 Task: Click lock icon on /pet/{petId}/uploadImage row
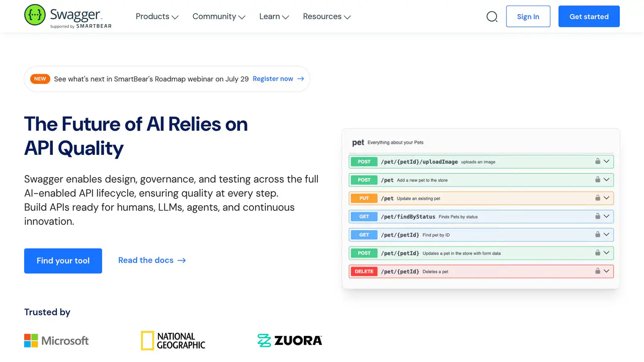point(598,161)
